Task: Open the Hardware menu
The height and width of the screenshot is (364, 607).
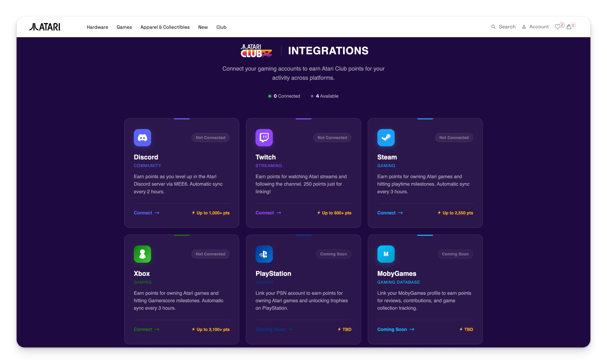Action: coord(97,27)
